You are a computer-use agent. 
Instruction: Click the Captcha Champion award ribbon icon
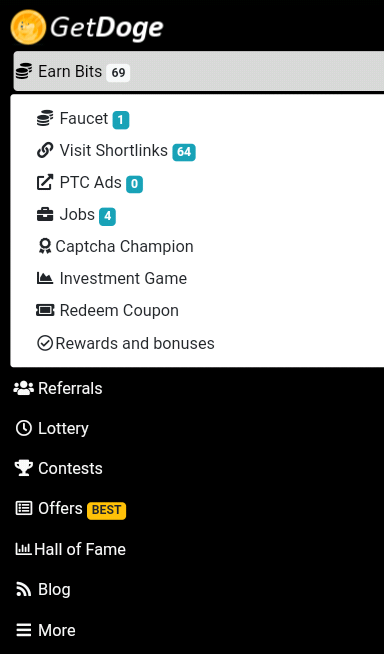click(45, 246)
